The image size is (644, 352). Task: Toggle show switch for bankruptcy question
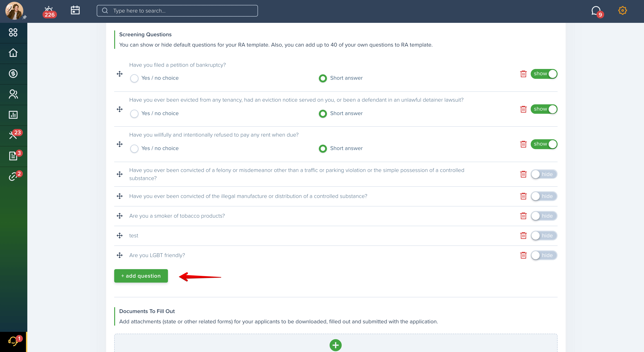coord(544,74)
